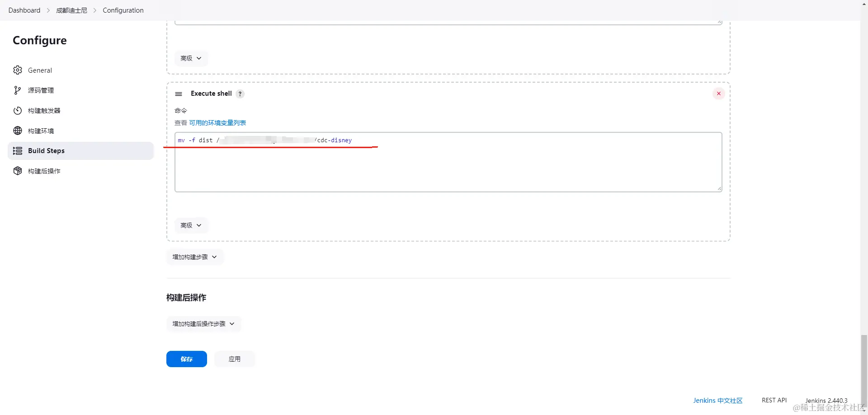Open 成都迪士尼 breadcrumb item
868x415 pixels.
tap(71, 10)
